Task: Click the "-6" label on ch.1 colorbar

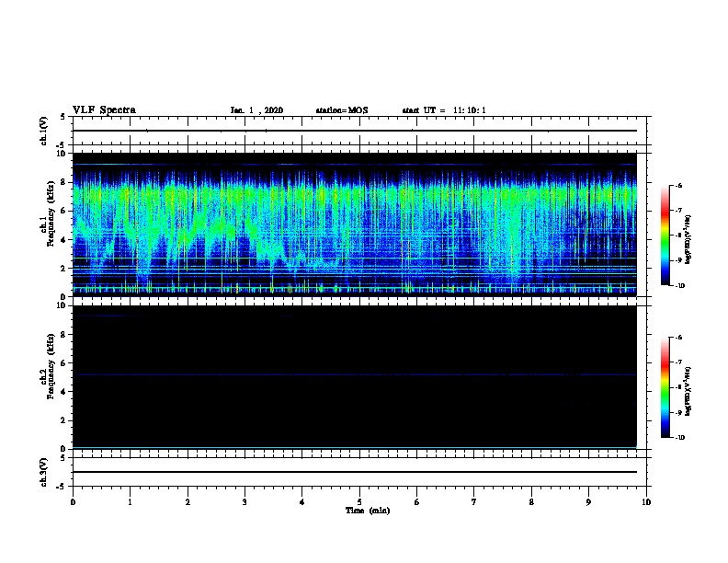Action: 678,185
